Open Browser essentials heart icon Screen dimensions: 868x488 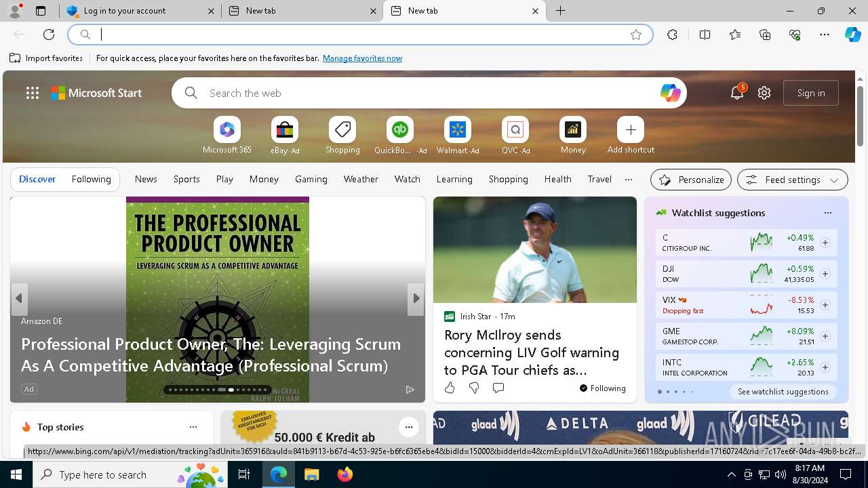(795, 35)
